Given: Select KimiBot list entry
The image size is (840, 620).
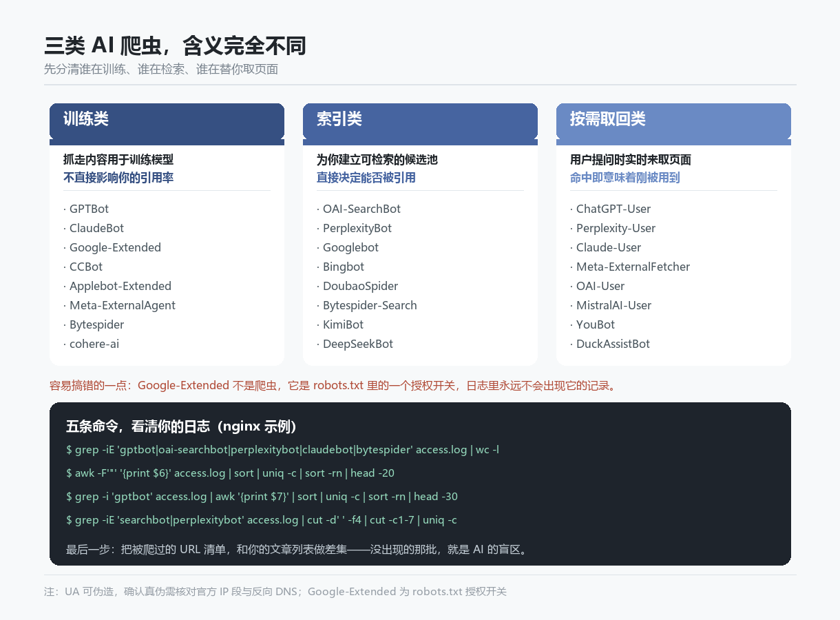Looking at the screenshot, I should (x=340, y=324).
